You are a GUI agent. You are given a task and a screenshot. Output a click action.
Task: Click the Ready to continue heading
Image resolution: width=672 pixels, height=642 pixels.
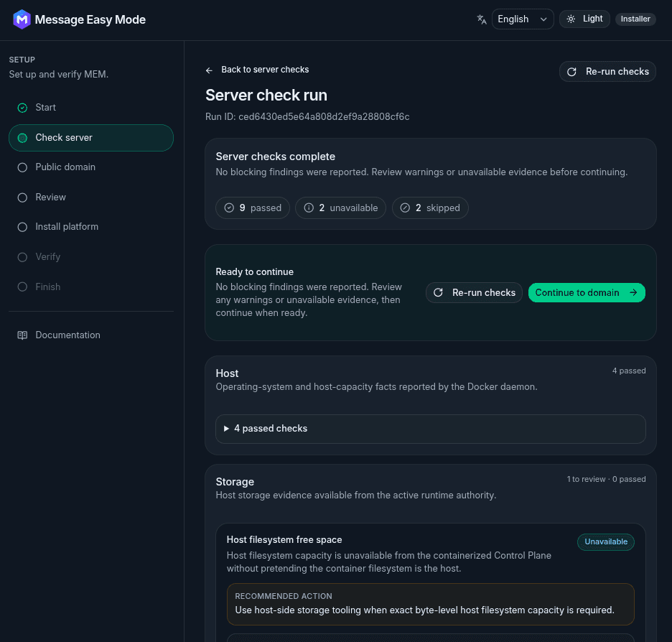[x=255, y=271]
